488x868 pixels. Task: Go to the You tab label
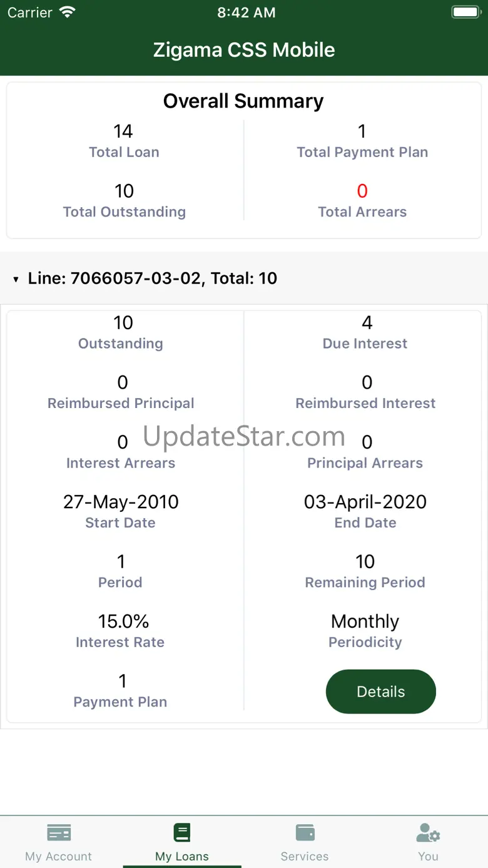pyautogui.click(x=429, y=856)
